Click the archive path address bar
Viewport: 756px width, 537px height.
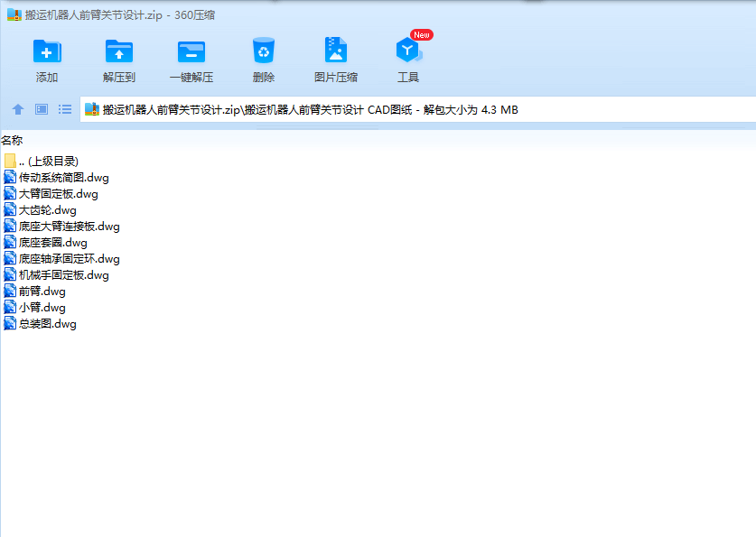click(x=417, y=110)
